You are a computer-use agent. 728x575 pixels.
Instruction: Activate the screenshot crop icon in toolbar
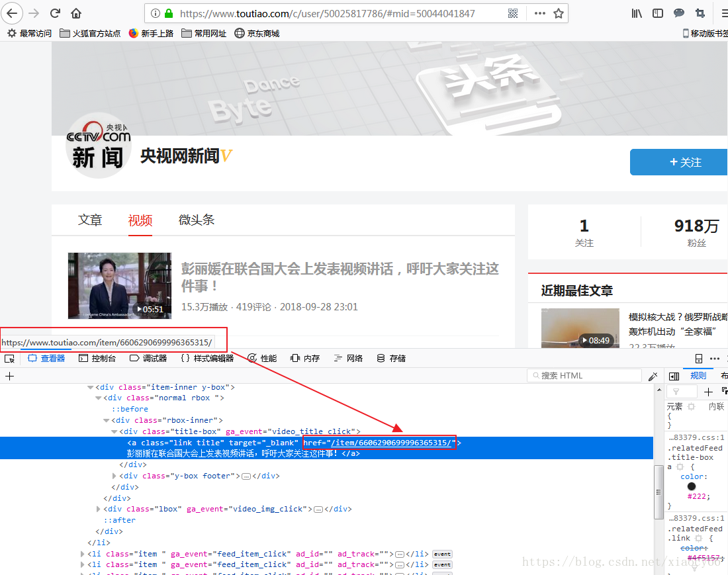[x=700, y=13]
